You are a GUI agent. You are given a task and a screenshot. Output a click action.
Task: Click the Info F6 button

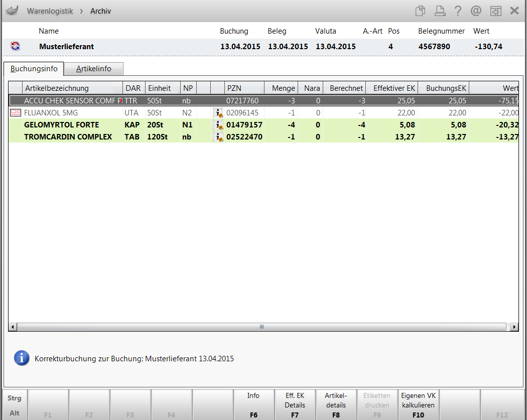[253, 405]
